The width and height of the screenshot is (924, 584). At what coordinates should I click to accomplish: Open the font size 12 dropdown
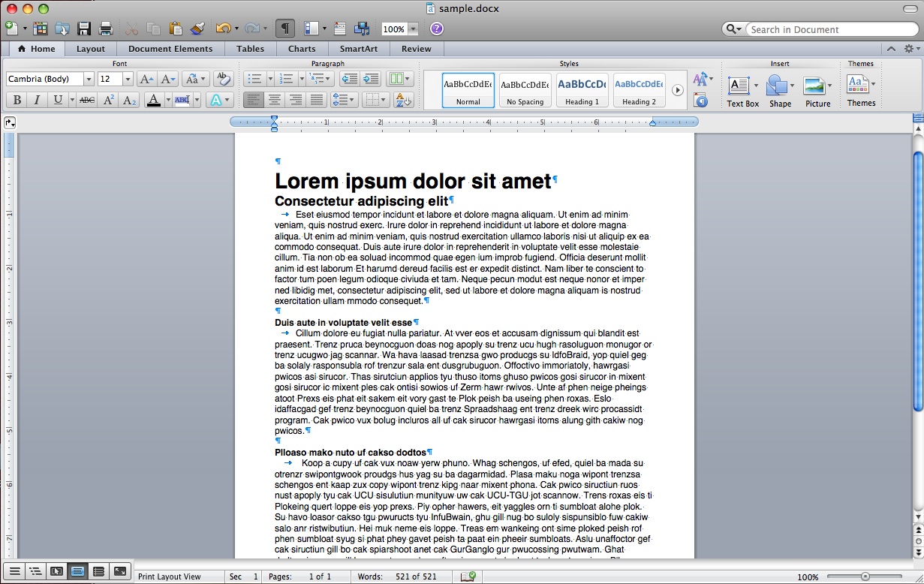pos(128,79)
